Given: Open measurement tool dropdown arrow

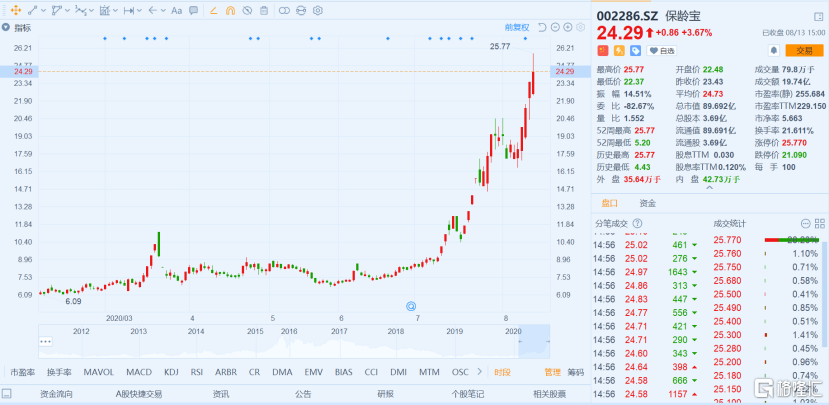Looking at the screenshot, I should click(x=115, y=11).
